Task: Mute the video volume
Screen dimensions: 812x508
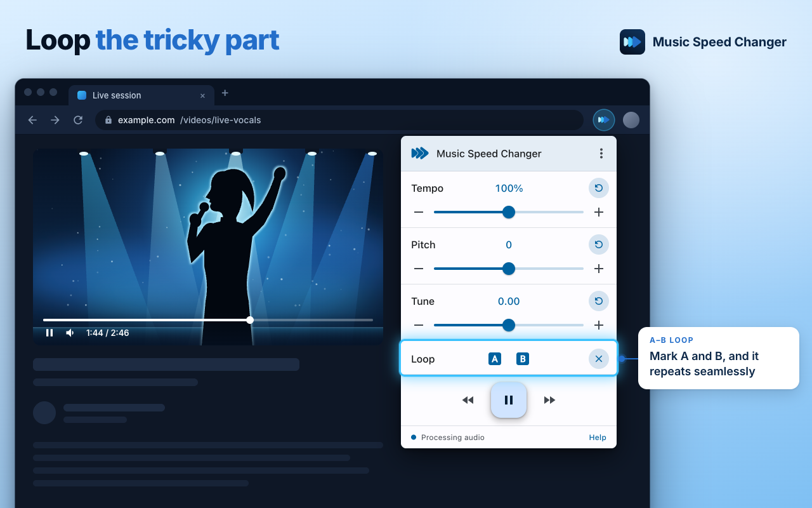Action: [x=70, y=333]
